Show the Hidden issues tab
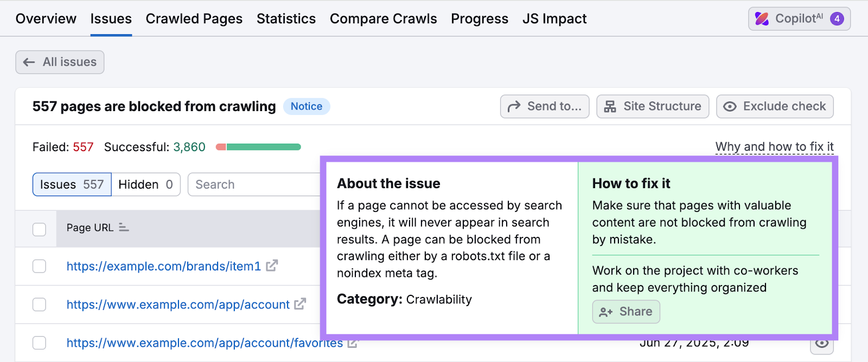The width and height of the screenshot is (868, 362). click(x=145, y=184)
